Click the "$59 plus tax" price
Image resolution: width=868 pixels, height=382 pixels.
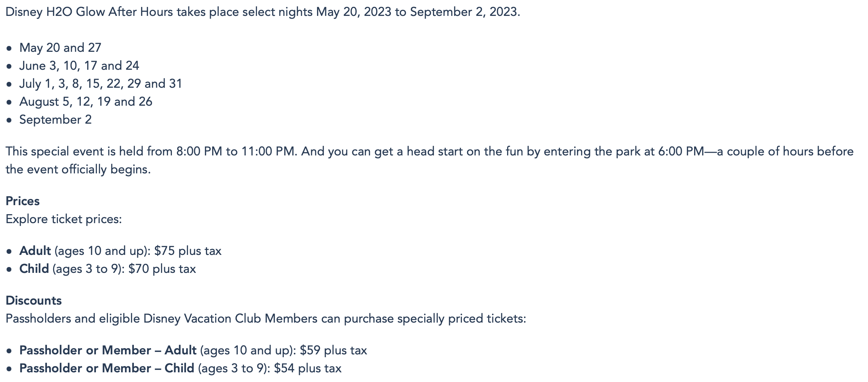[x=333, y=350]
